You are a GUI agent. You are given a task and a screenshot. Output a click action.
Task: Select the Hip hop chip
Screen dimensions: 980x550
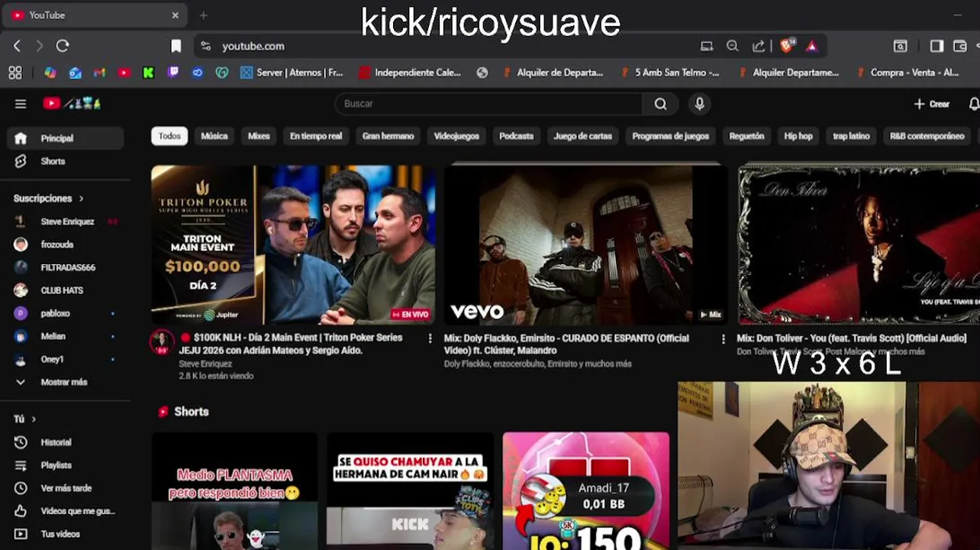pyautogui.click(x=798, y=136)
